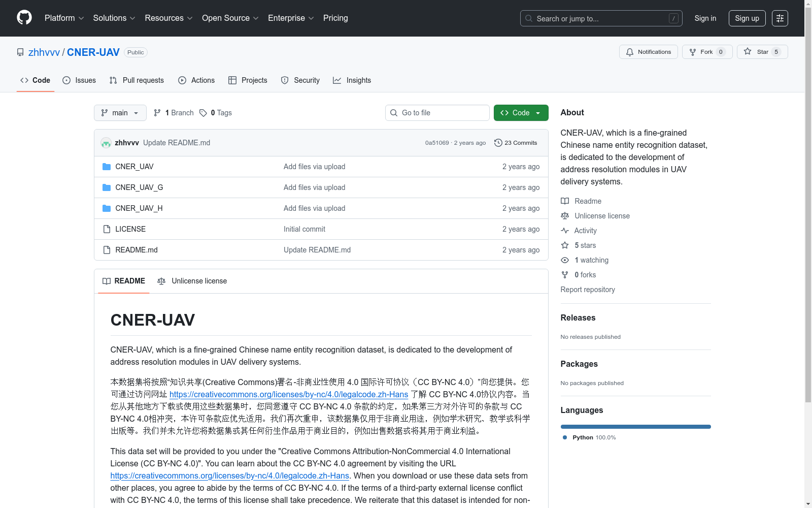812x508 pixels.
Task: Click the 'Update README.md' latest commit message
Action: (x=177, y=143)
